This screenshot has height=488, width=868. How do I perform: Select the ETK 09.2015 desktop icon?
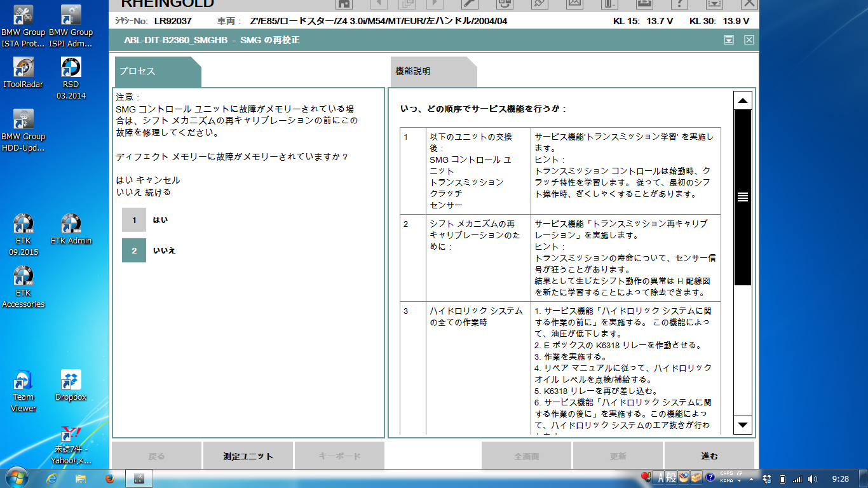click(x=24, y=234)
